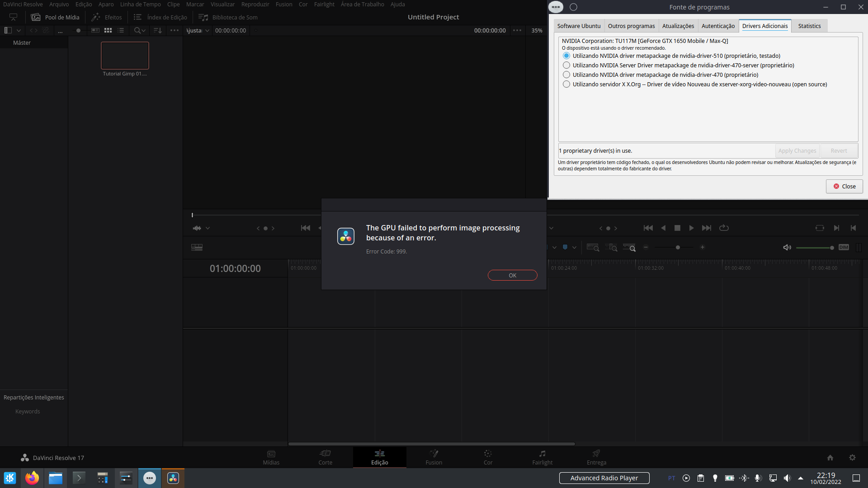Click the match frame icon
The image size is (868, 488).
tap(820, 228)
